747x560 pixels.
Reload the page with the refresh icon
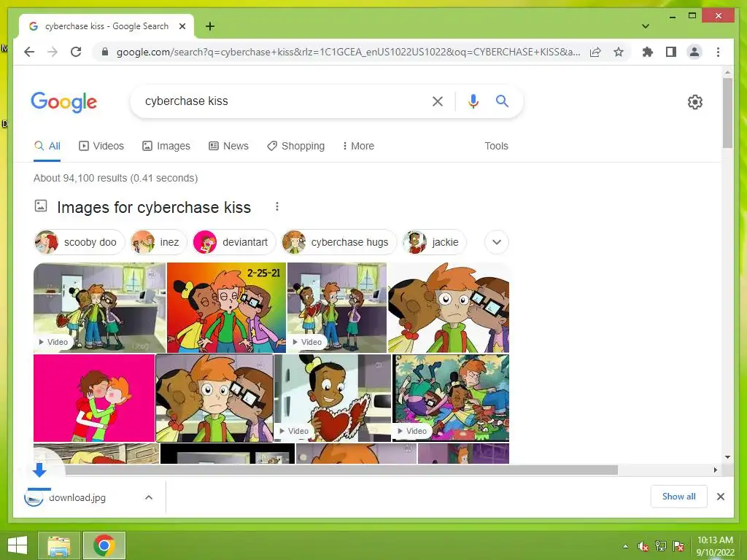click(76, 52)
